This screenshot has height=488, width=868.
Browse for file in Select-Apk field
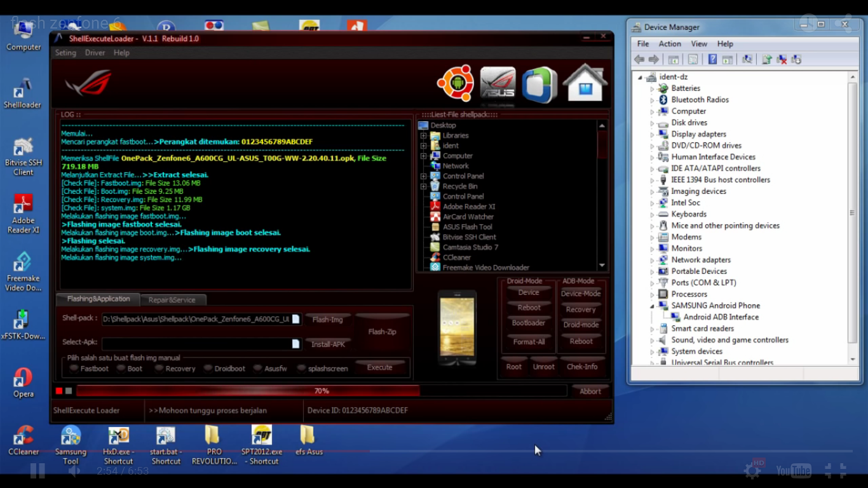[295, 344]
